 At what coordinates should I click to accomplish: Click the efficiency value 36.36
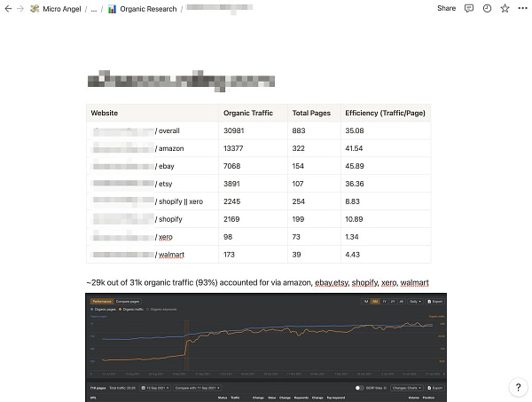click(x=355, y=184)
